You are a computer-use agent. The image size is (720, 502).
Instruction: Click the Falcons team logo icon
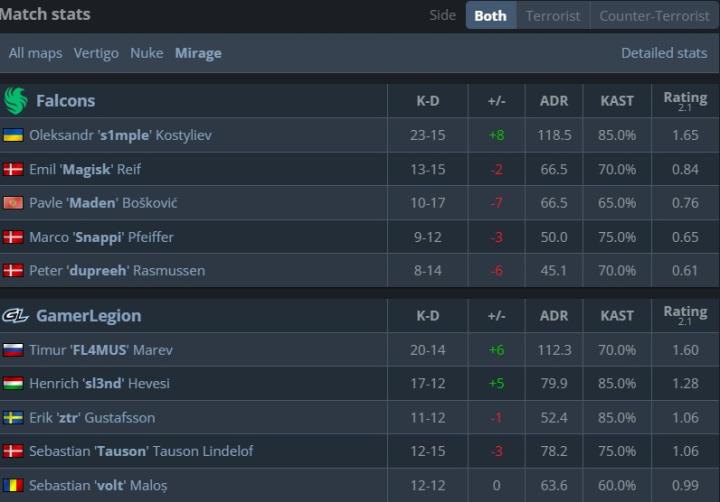(x=15, y=101)
